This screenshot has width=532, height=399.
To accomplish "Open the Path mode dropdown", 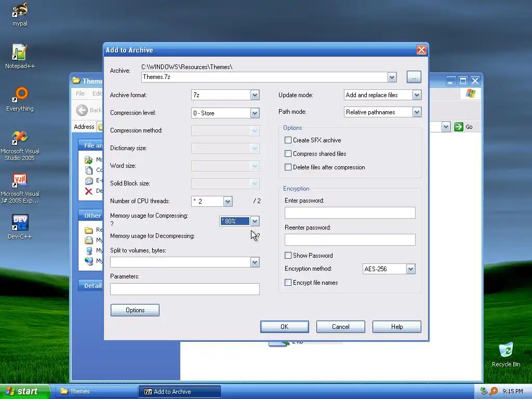I will pos(417,112).
